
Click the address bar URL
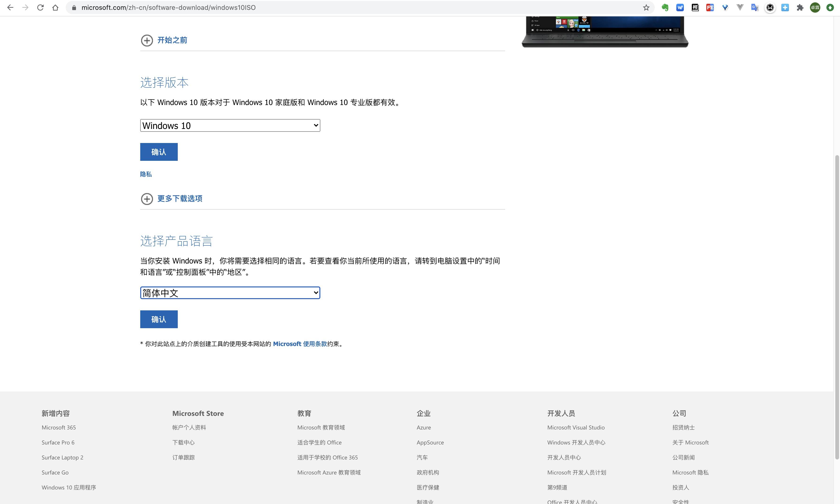[168, 8]
